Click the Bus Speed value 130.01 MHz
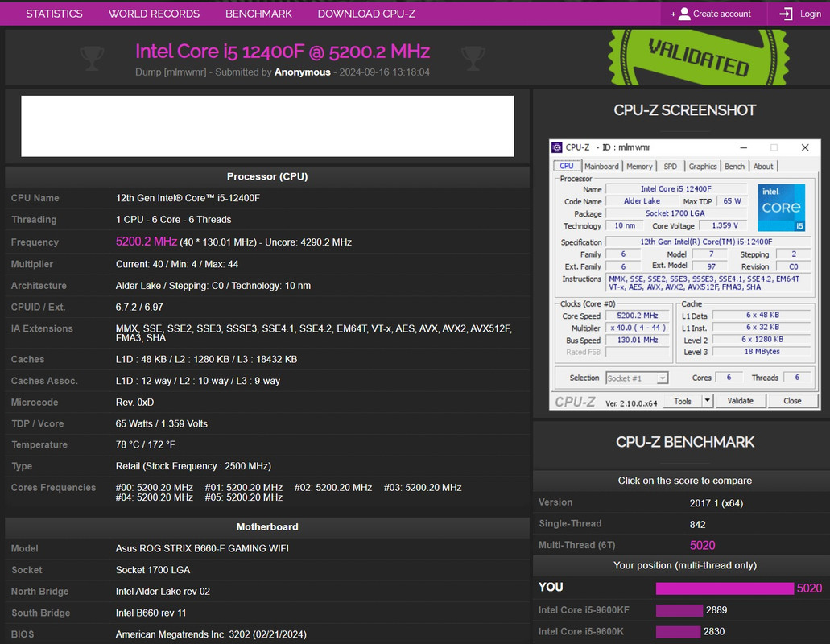 pos(638,340)
